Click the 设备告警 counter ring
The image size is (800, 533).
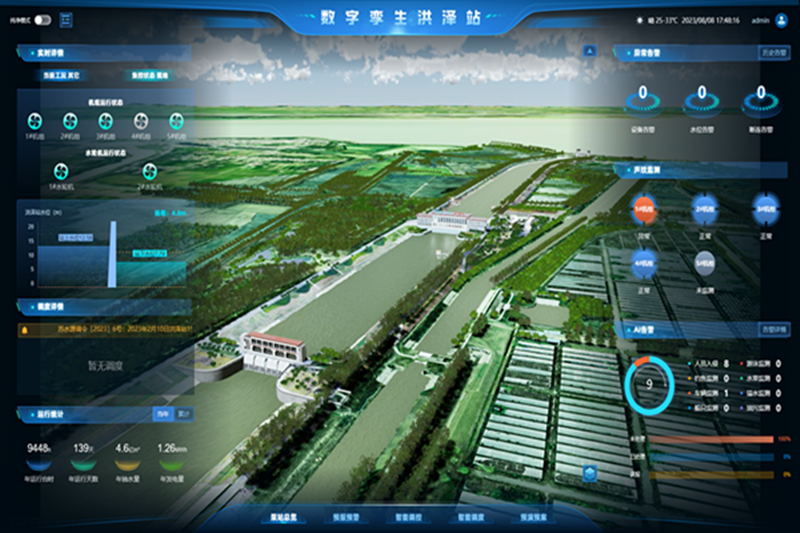[642, 99]
